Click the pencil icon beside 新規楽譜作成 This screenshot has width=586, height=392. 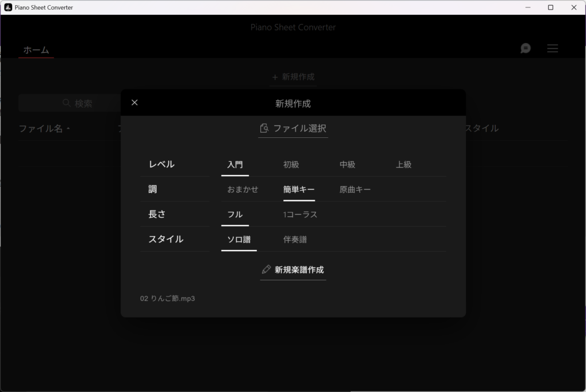(x=266, y=270)
